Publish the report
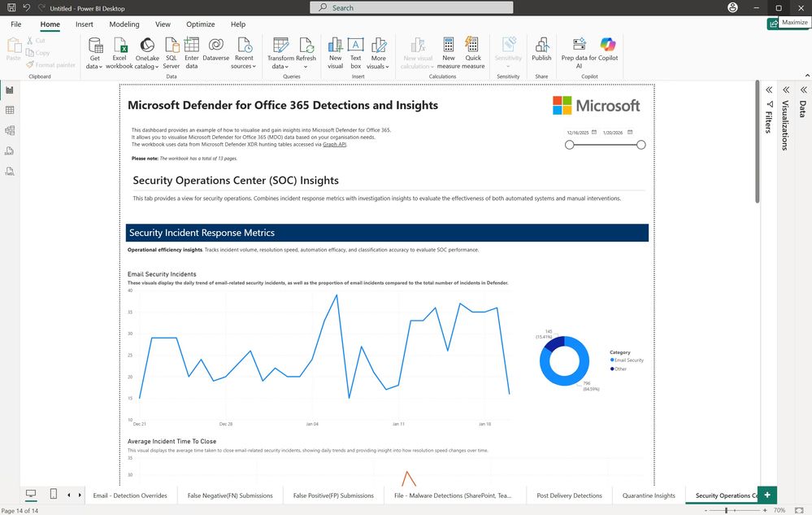The image size is (812, 515). click(541, 49)
